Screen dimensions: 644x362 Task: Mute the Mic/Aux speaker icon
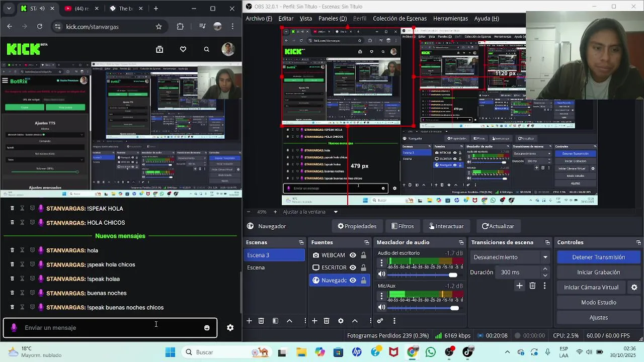point(381,307)
